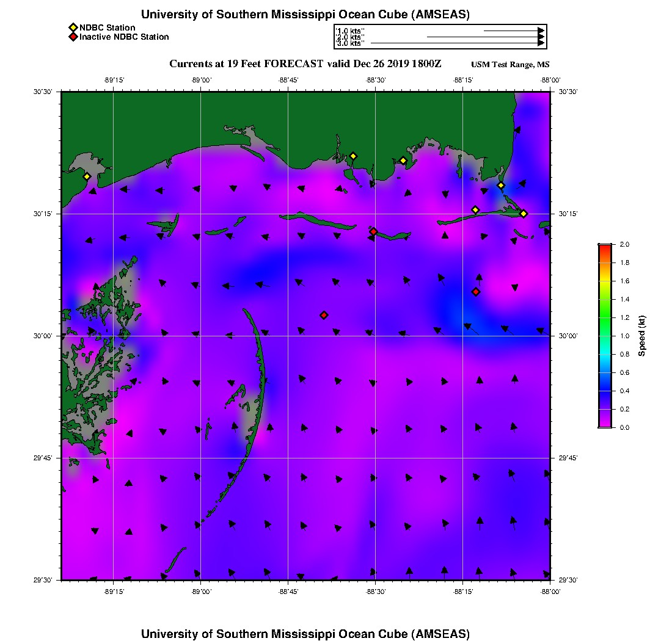Click the 3.0 kts arrow in scale legend

pos(457,43)
